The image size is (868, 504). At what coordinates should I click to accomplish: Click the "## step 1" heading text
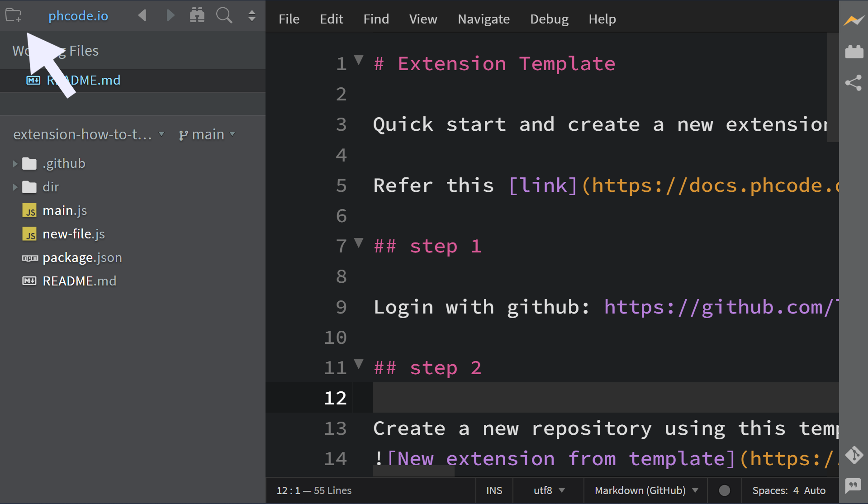(x=427, y=247)
